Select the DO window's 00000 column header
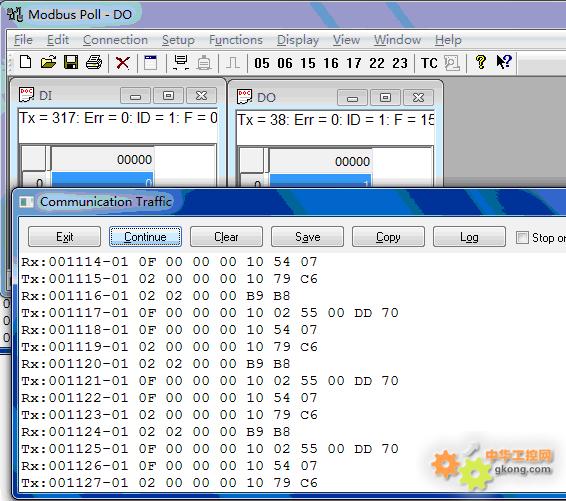Viewport: 566px width, 501px height. point(320,161)
